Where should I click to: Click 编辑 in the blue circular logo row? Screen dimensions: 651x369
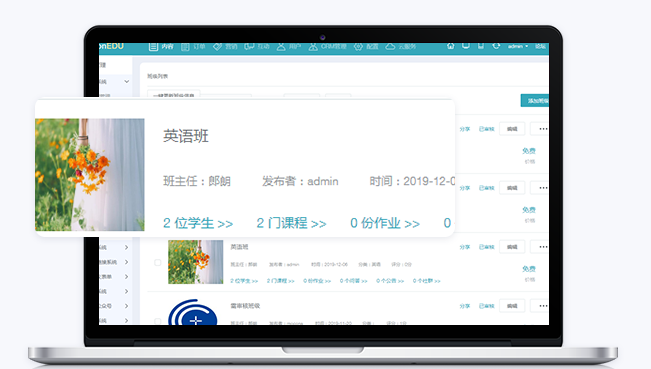(x=512, y=306)
